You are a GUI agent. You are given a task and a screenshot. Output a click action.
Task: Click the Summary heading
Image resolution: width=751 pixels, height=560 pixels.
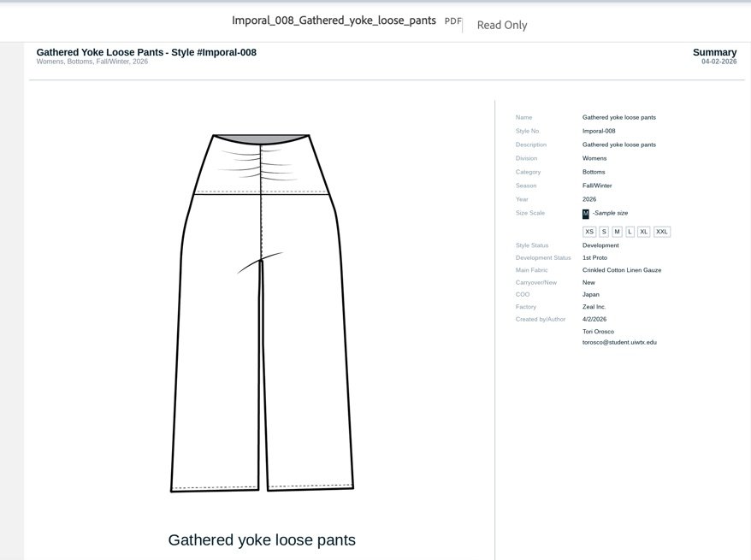pyautogui.click(x=714, y=52)
